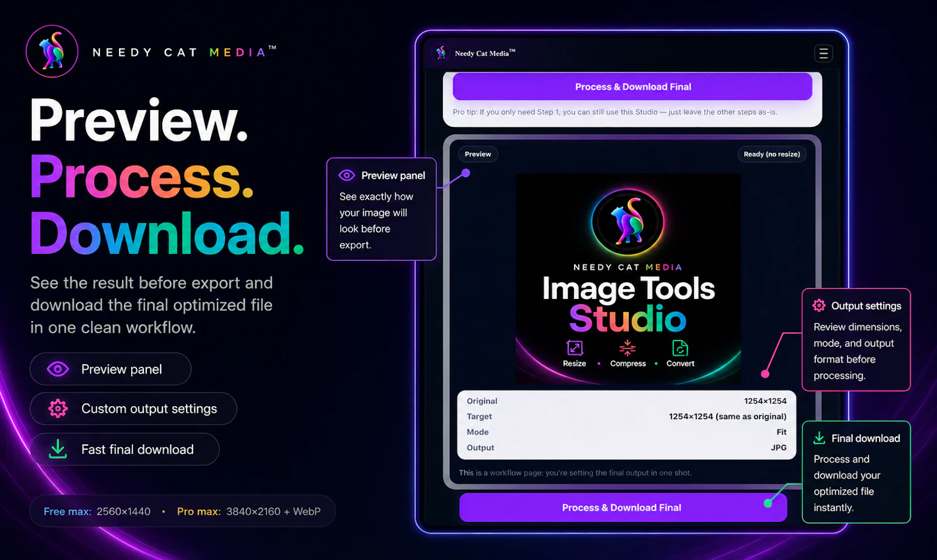Click the 'This is a workflow page' note
This screenshot has width=937, height=560.
point(575,473)
